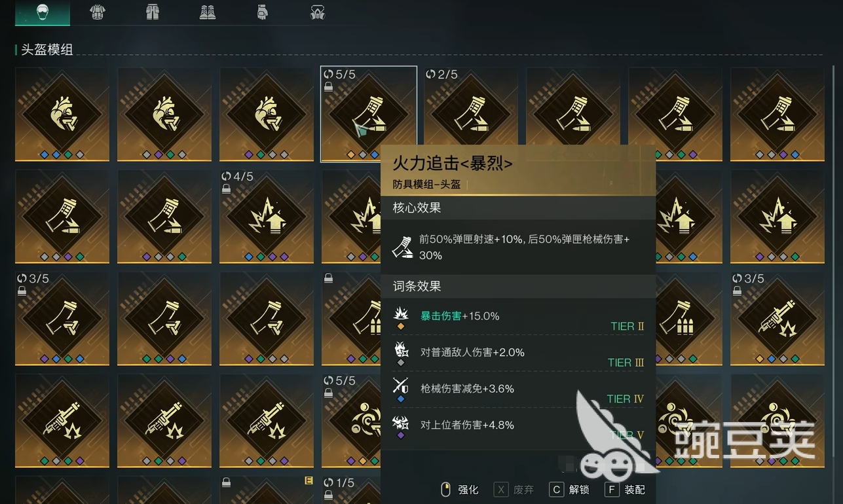Select the 对上位者伤害+4.8% affix row
This screenshot has width=843, height=504.
(x=518, y=427)
